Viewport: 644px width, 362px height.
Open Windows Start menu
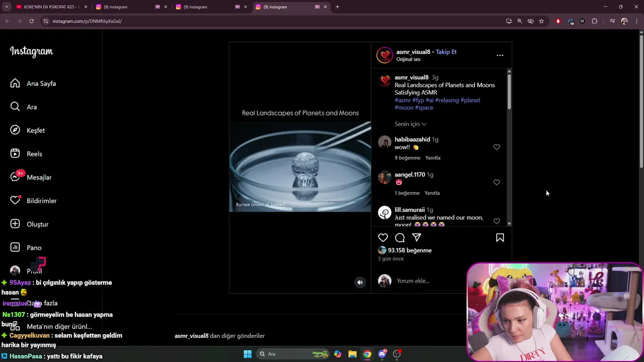tap(248, 354)
